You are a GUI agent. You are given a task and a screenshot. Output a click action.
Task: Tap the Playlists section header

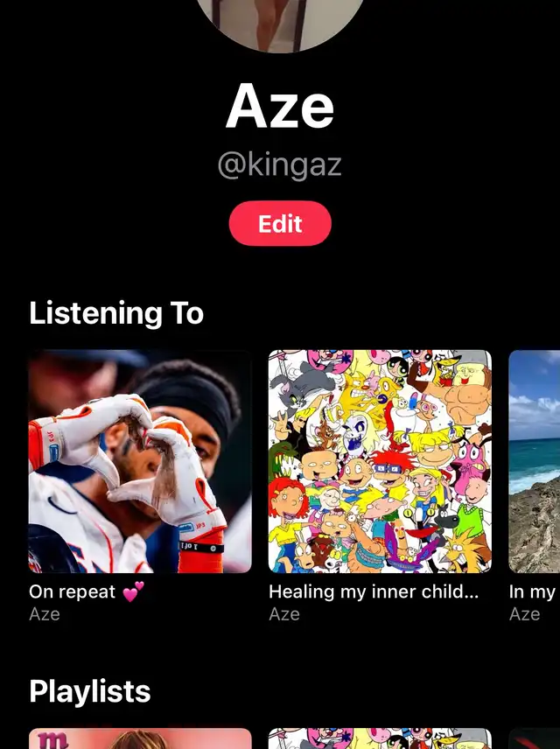tap(90, 691)
